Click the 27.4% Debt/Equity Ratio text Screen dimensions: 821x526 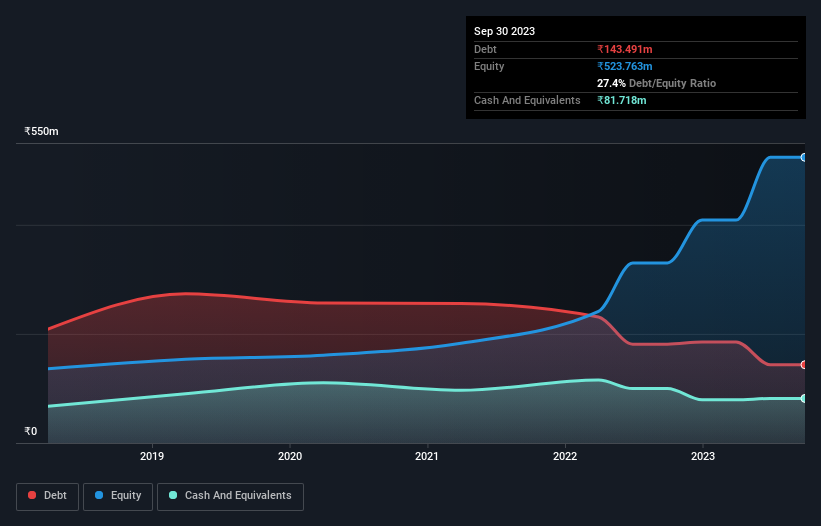pos(656,83)
